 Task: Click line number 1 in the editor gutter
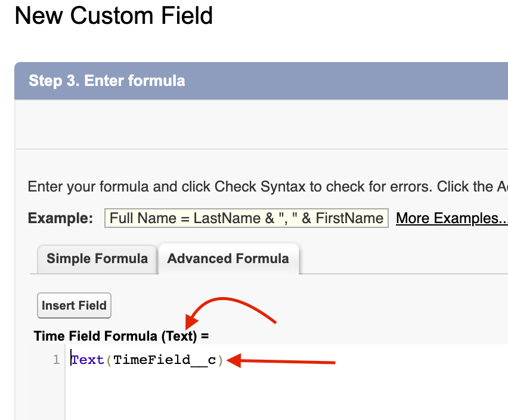(x=56, y=360)
